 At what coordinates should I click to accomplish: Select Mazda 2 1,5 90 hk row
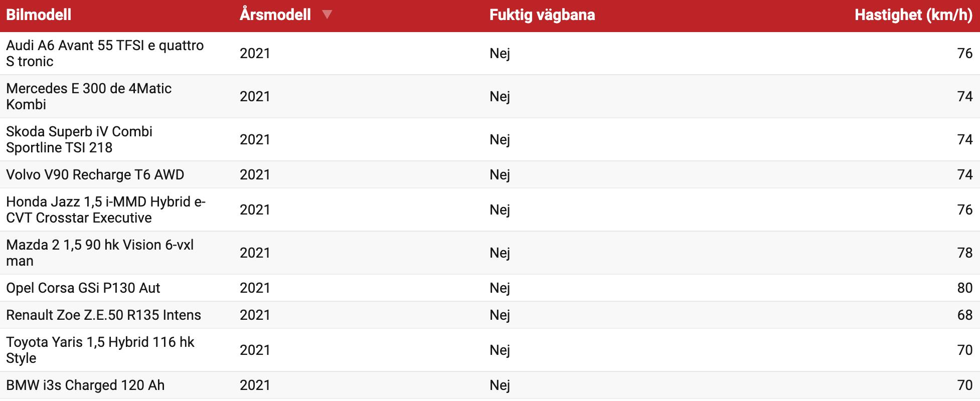[490, 253]
